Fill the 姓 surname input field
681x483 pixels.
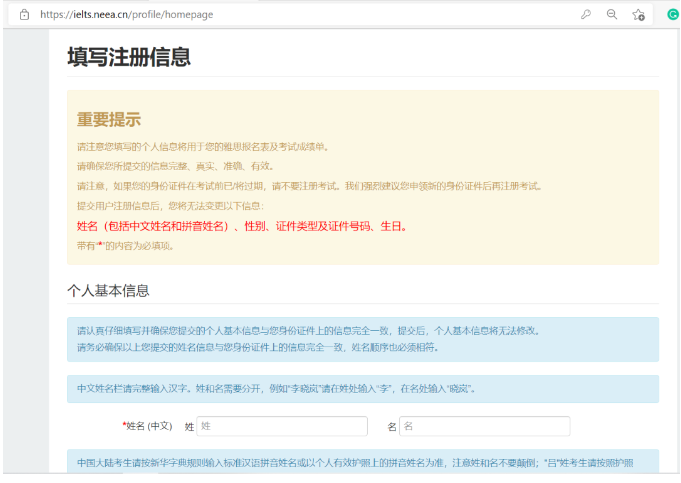coord(282,426)
